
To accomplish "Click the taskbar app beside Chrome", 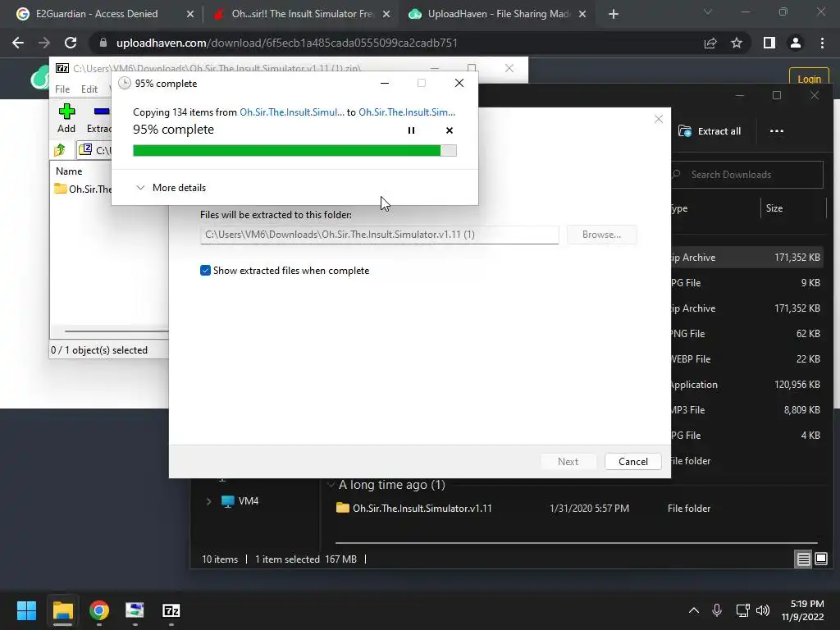I will tap(135, 610).
